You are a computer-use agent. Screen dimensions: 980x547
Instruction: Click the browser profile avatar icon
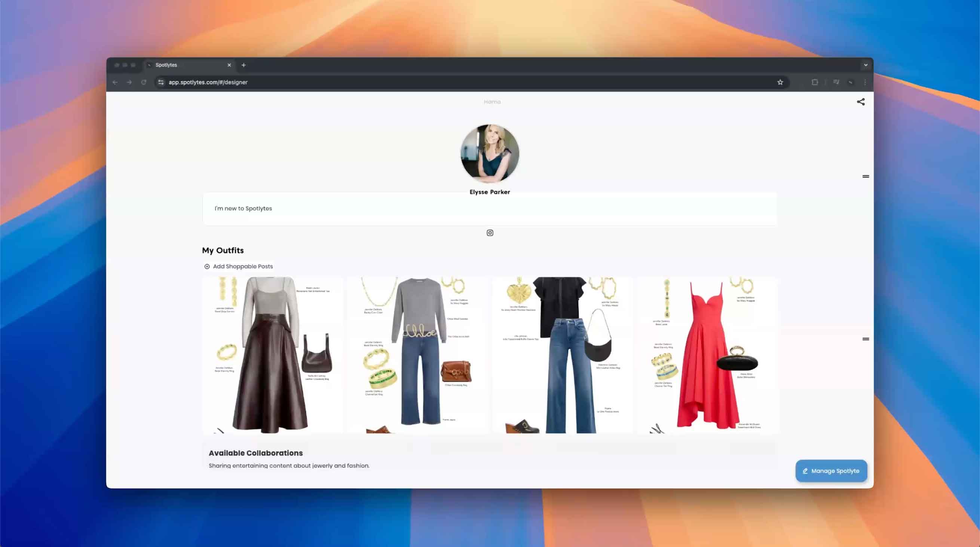point(851,82)
